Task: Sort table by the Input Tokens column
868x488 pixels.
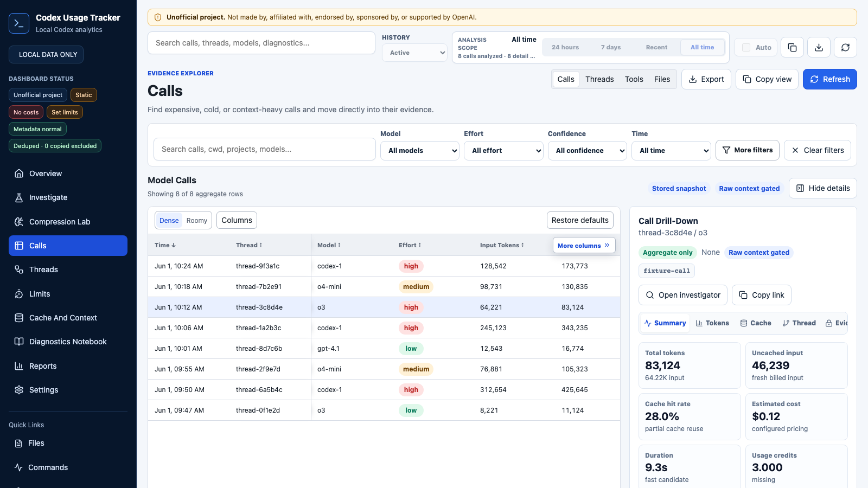Action: [x=502, y=245]
